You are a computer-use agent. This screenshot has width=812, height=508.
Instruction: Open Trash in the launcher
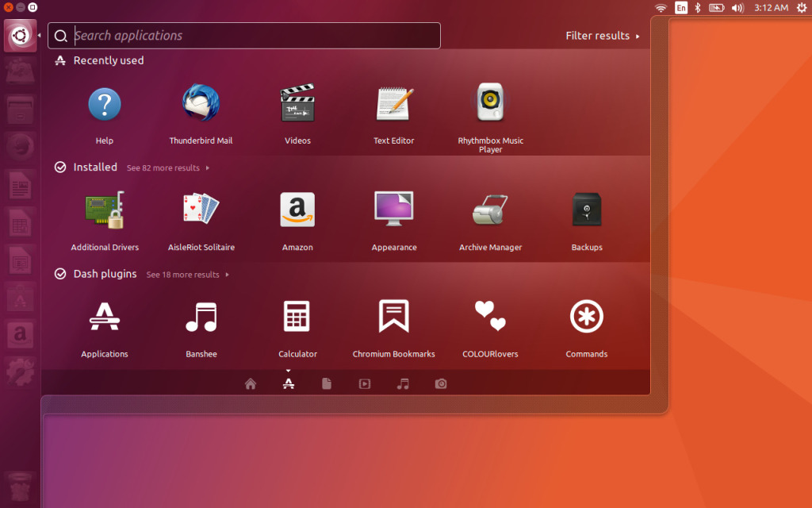(x=20, y=487)
